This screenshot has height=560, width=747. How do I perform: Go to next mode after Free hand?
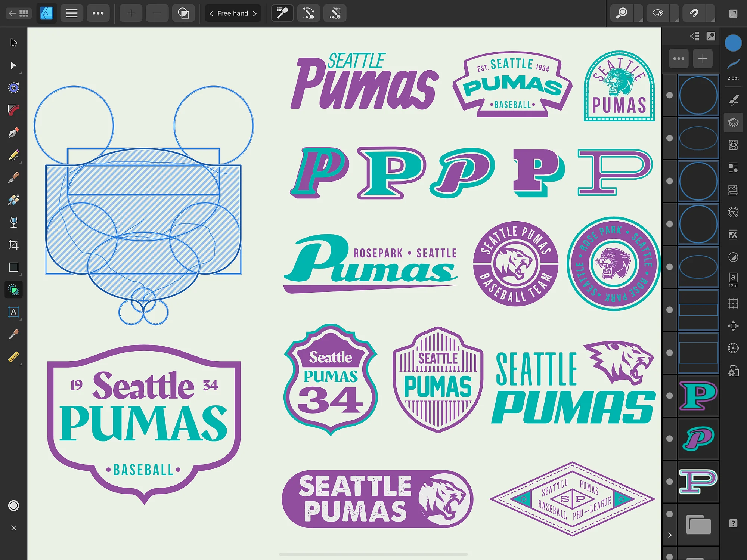[255, 13]
